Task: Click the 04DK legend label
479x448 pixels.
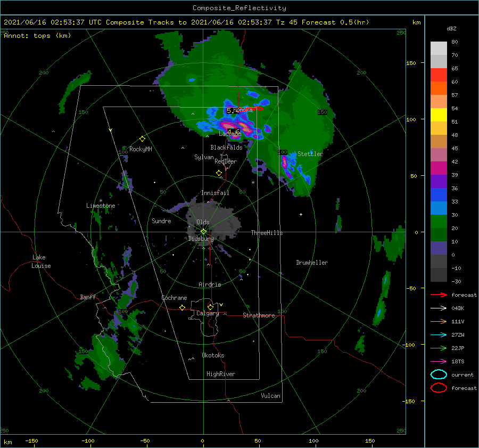Action: click(x=458, y=308)
